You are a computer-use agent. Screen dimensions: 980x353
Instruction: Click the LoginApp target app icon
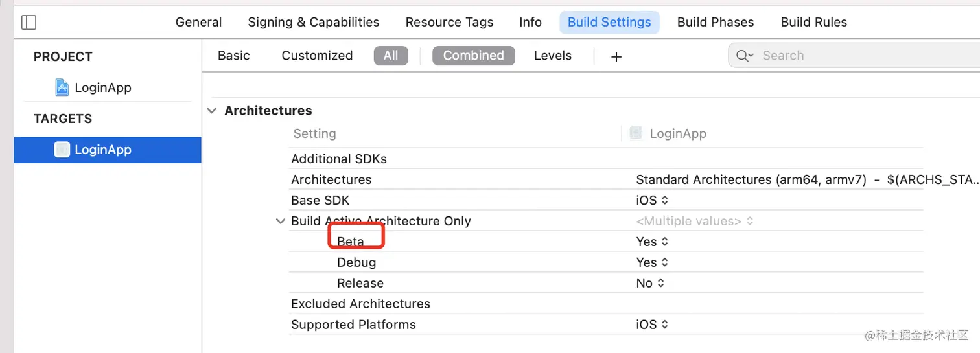[x=62, y=150]
